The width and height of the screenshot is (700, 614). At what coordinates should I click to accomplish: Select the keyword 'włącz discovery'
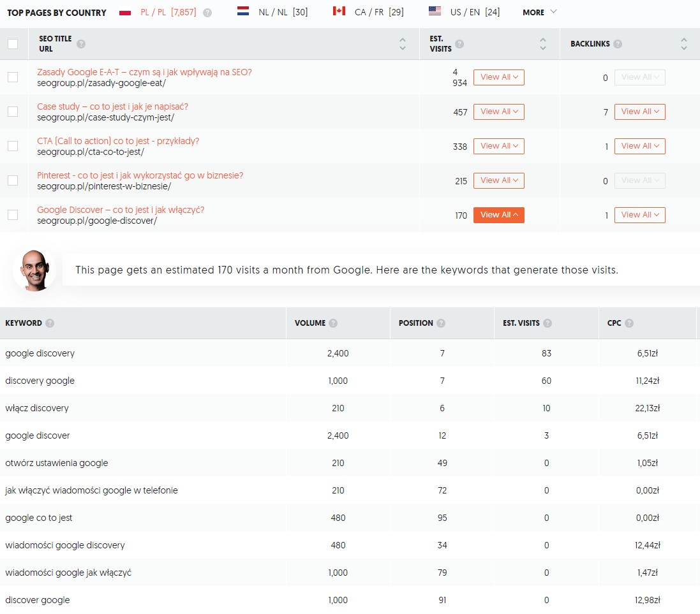(37, 408)
